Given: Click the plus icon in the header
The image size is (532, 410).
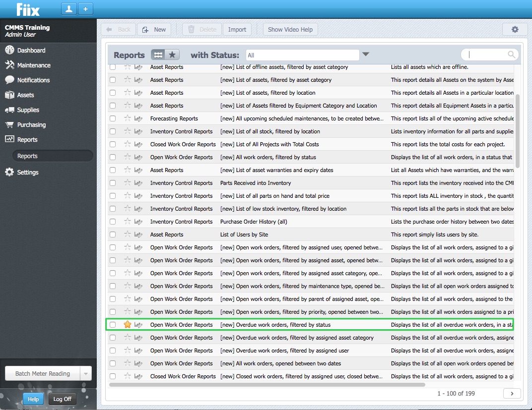Looking at the screenshot, I should [85, 9].
